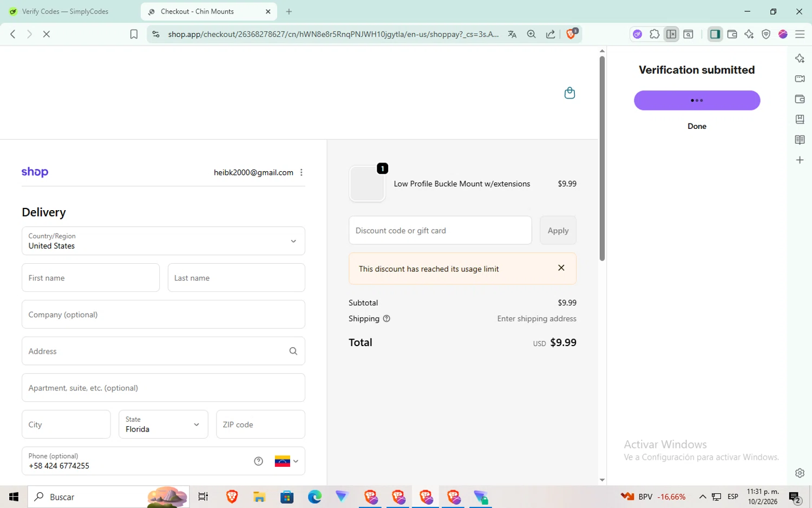
Task: Open the browser hamburger main menu
Action: 800,34
